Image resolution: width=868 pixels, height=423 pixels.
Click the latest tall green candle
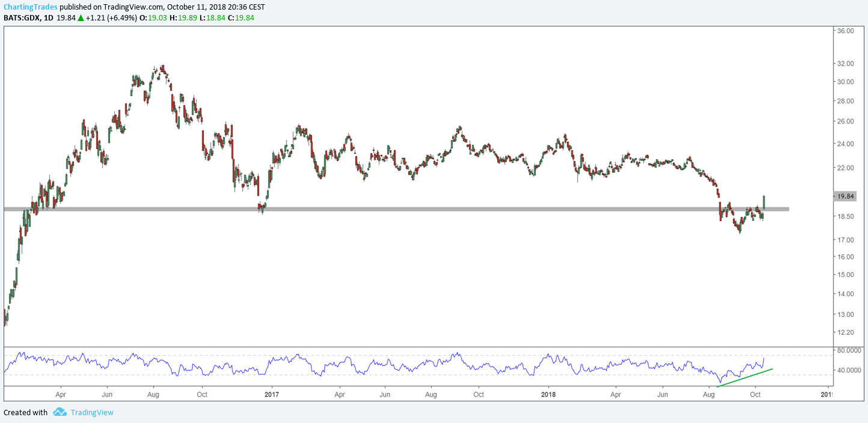(764, 202)
